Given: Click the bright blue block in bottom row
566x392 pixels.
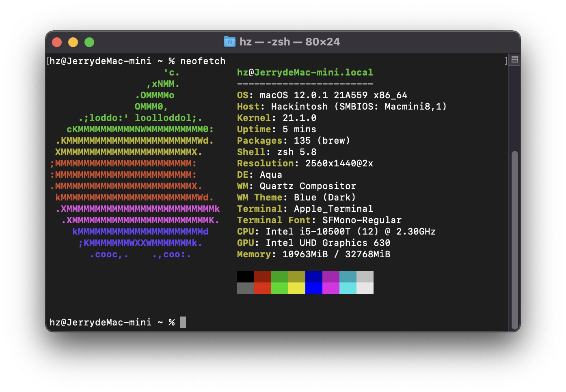Looking at the screenshot, I should [314, 288].
